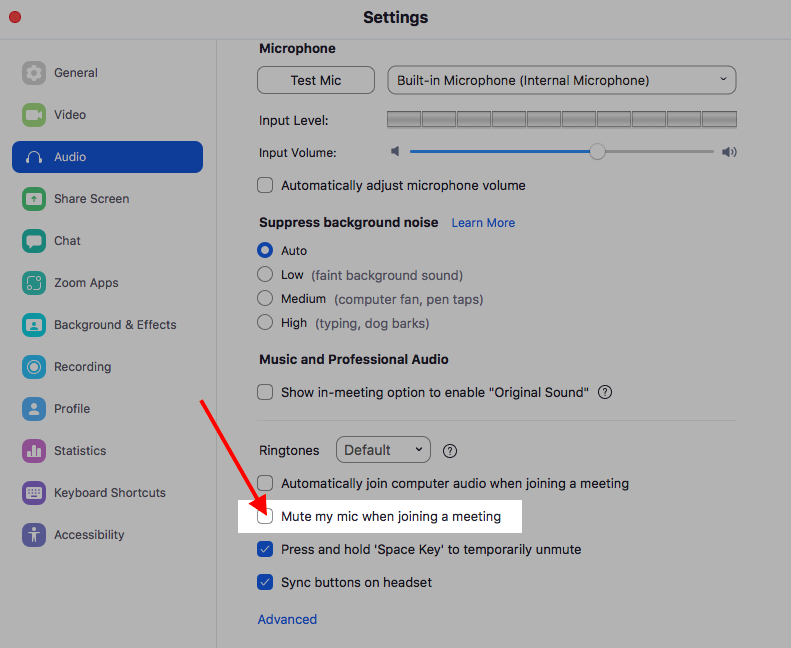Viewport: 791px width, 648px height.
Task: Check Automatically adjust microphone volume
Action: [265, 185]
